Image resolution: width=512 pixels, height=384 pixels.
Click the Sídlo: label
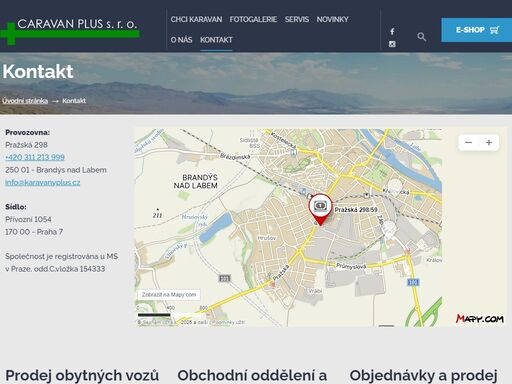(16, 207)
